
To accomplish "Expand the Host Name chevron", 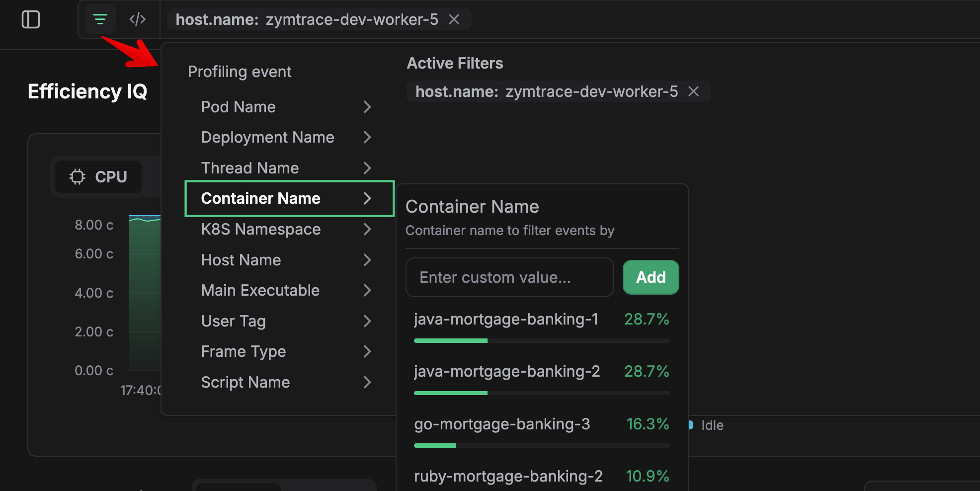I will 367,260.
